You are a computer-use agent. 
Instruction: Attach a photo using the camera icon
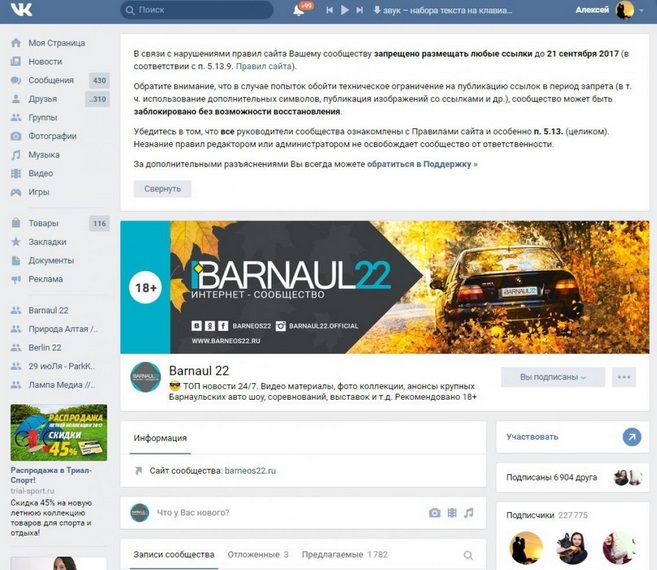pyautogui.click(x=434, y=513)
